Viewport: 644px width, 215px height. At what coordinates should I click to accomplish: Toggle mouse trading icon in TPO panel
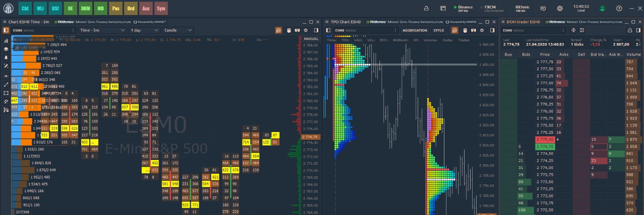point(465,30)
